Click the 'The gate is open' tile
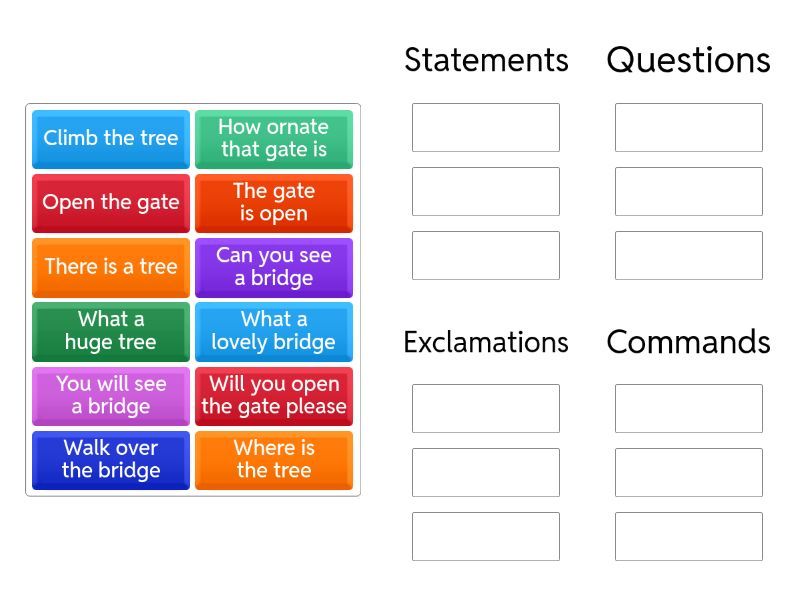Image resolution: width=800 pixels, height=600 pixels. click(x=274, y=203)
